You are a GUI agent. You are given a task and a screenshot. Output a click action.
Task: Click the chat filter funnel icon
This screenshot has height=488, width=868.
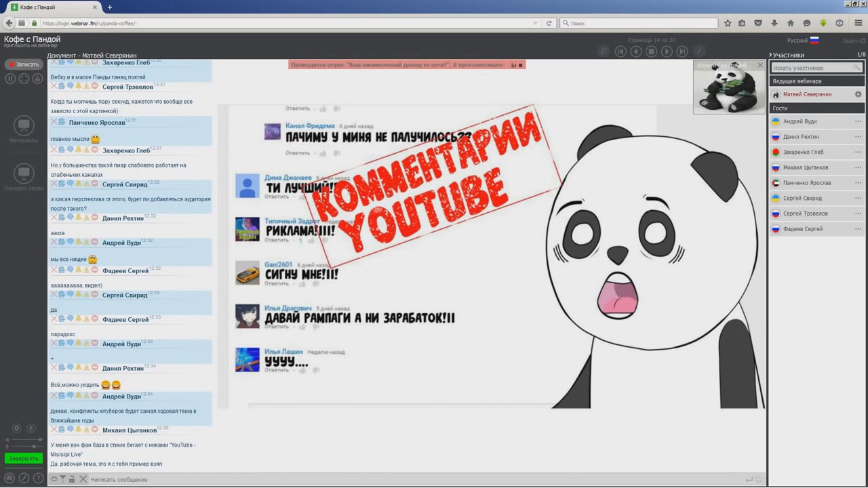63,479
